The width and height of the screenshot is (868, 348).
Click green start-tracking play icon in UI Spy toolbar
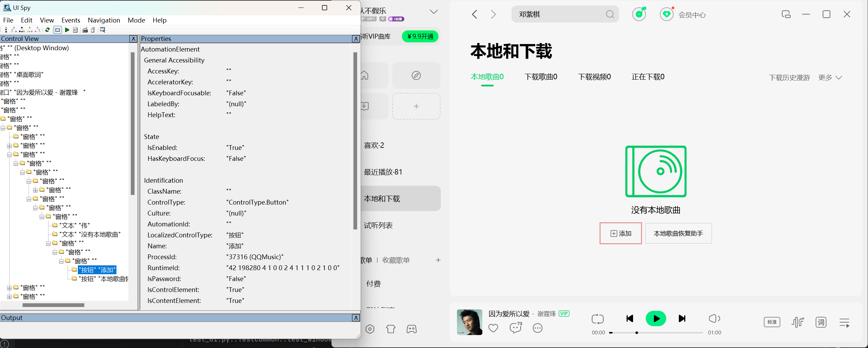(x=67, y=30)
